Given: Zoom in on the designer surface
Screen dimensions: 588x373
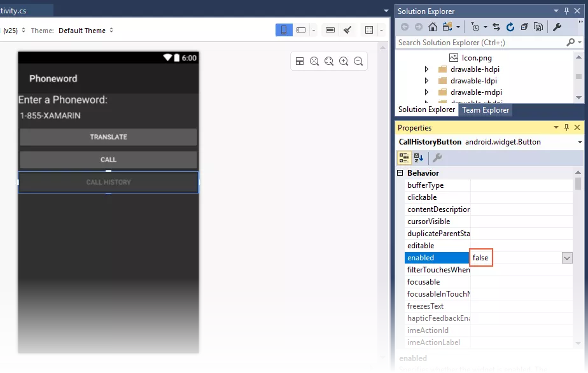Looking at the screenshot, I should pos(344,61).
